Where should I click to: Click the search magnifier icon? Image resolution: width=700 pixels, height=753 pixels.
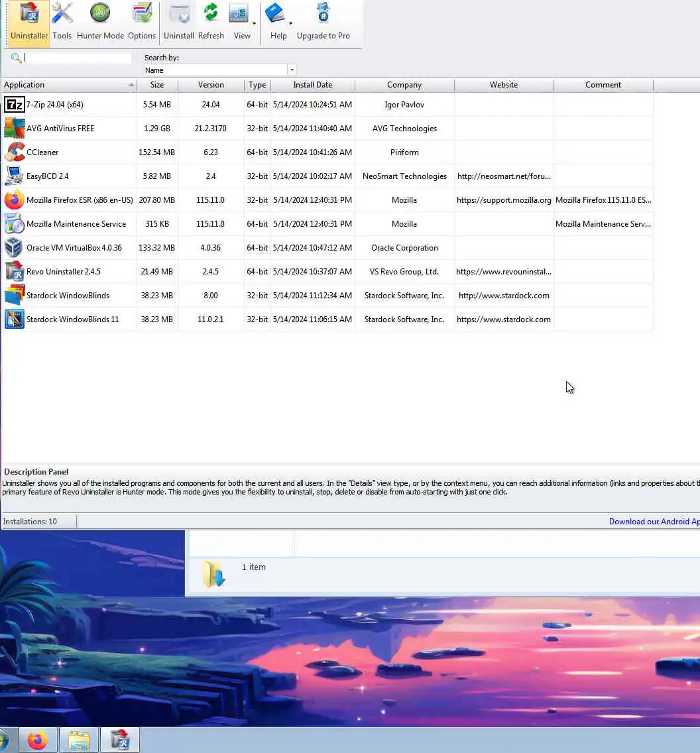[x=16, y=58]
